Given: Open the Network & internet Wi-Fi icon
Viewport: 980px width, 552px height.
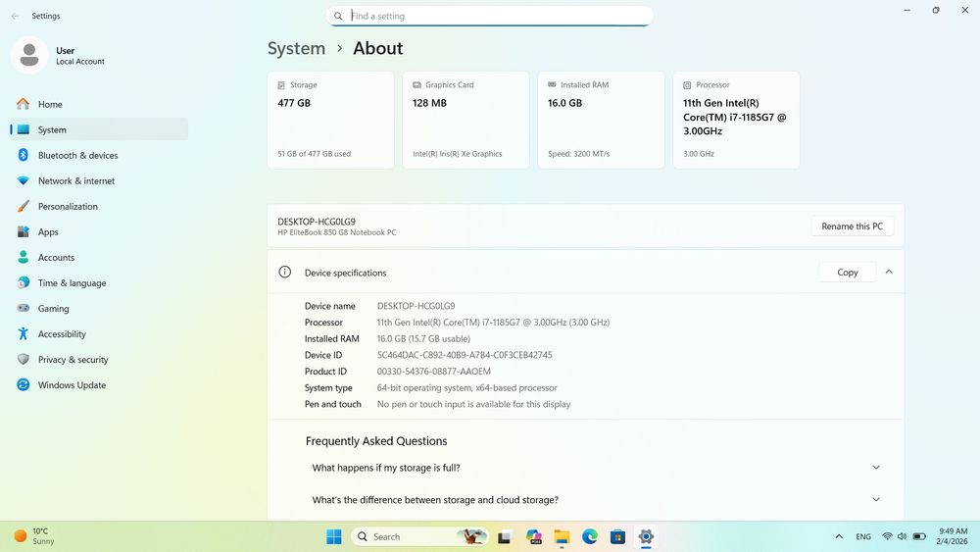Looking at the screenshot, I should pyautogui.click(x=24, y=180).
